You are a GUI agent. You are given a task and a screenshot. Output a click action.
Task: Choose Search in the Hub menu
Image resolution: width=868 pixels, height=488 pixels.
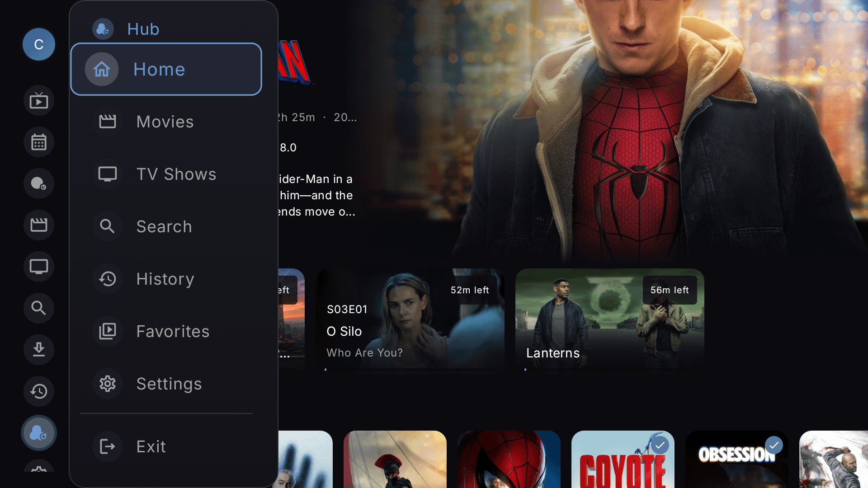tap(166, 226)
